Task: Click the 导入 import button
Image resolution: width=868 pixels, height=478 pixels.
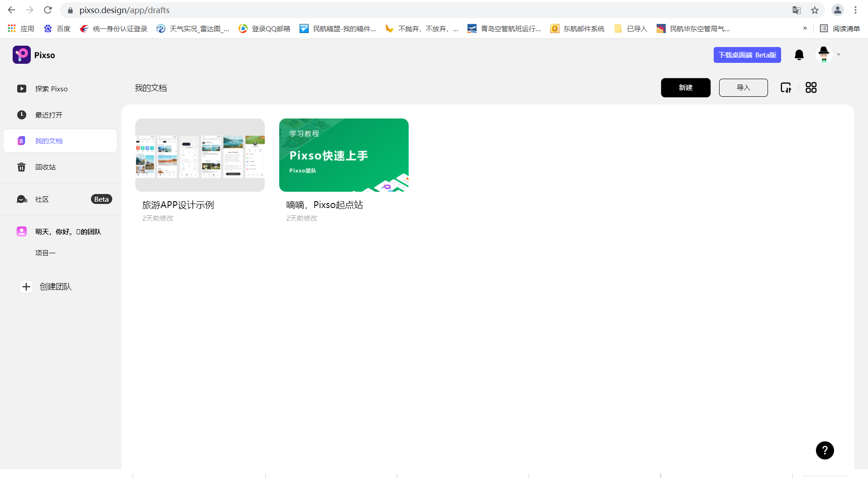Action: (743, 88)
